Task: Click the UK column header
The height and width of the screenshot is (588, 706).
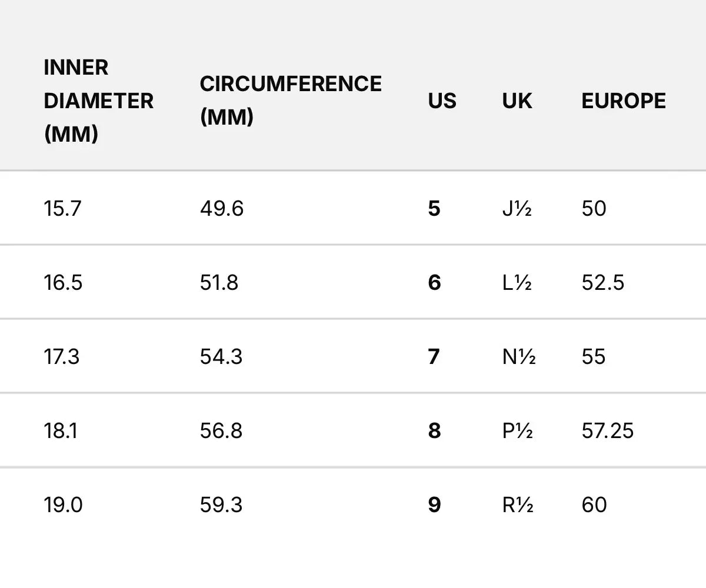Action: [517, 101]
